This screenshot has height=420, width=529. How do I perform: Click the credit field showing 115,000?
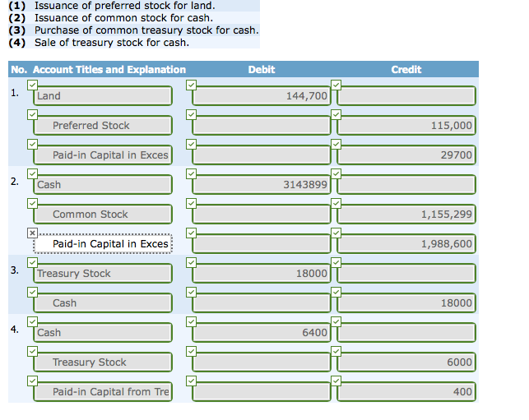click(x=406, y=126)
